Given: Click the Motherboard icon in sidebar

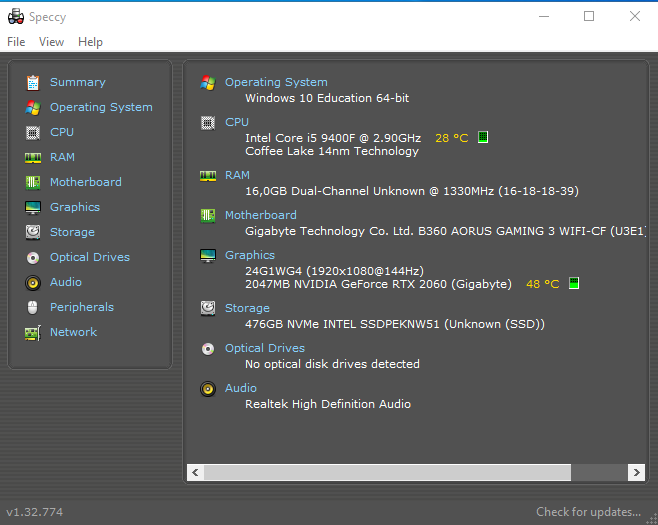Looking at the screenshot, I should pyautogui.click(x=33, y=183).
